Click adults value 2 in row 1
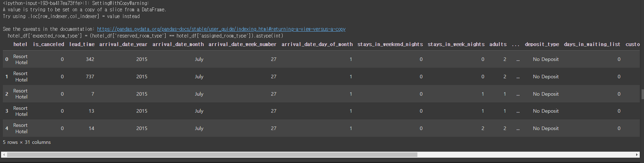 coord(505,77)
